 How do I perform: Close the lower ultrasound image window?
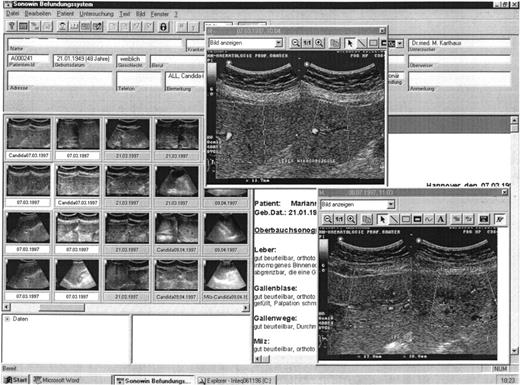(505, 192)
